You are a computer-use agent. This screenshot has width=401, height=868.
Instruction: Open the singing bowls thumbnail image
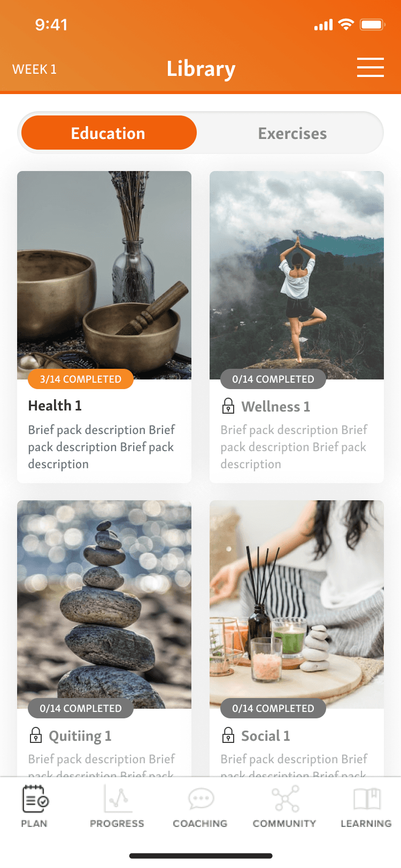coord(104,275)
